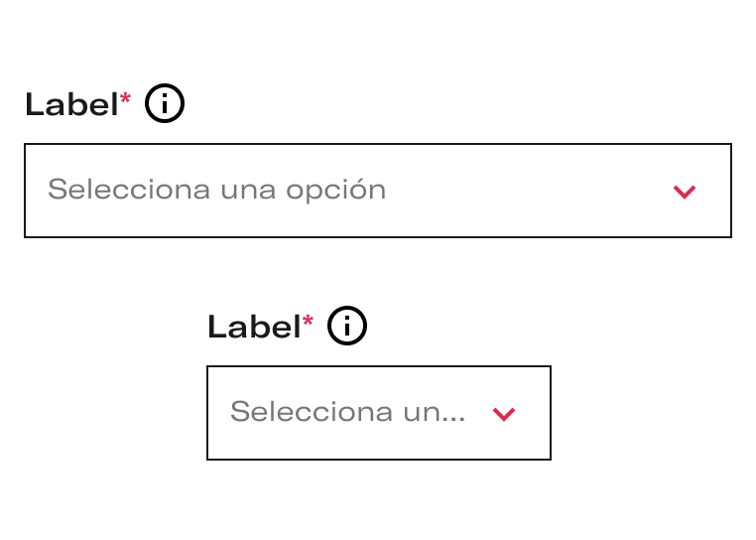This screenshot has width=756, height=540.
Task: Click the letter "i" inside the upper info circle
Action: pyautogui.click(x=165, y=103)
